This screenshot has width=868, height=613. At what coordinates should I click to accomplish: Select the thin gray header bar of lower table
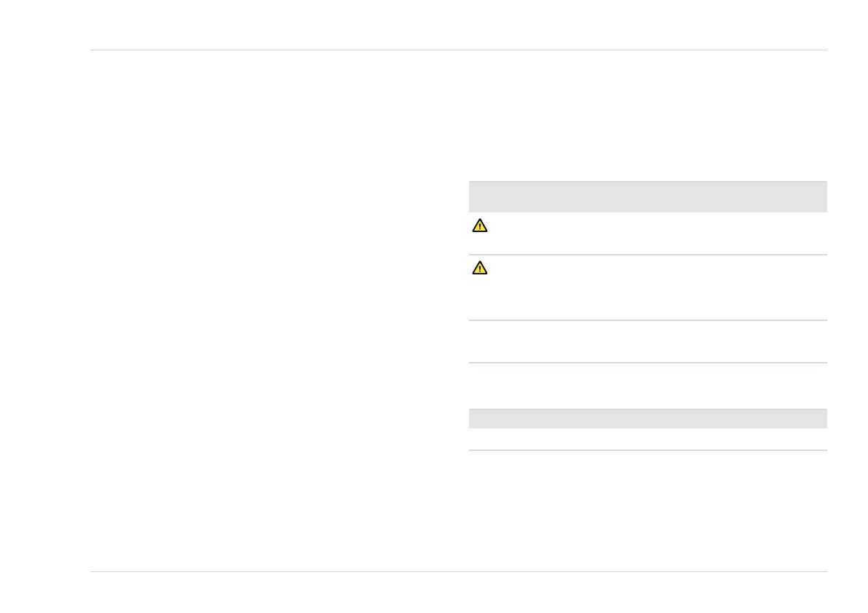[647, 418]
